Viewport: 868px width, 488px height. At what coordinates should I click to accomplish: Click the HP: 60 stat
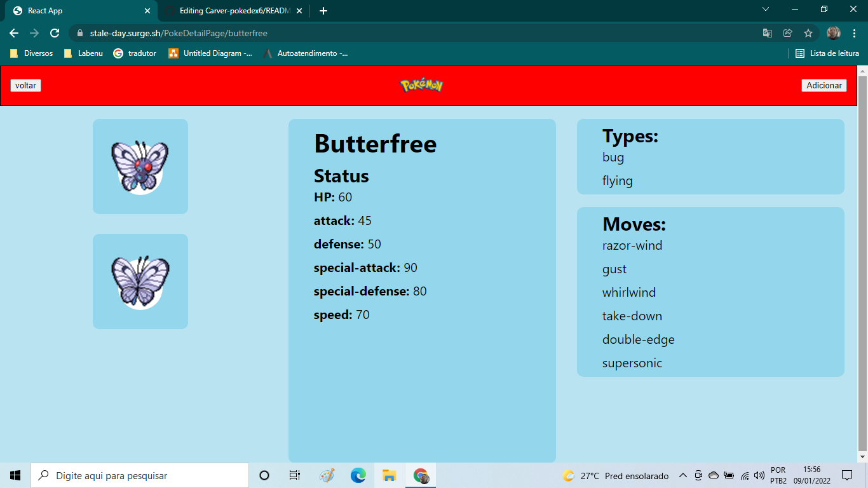(x=333, y=198)
